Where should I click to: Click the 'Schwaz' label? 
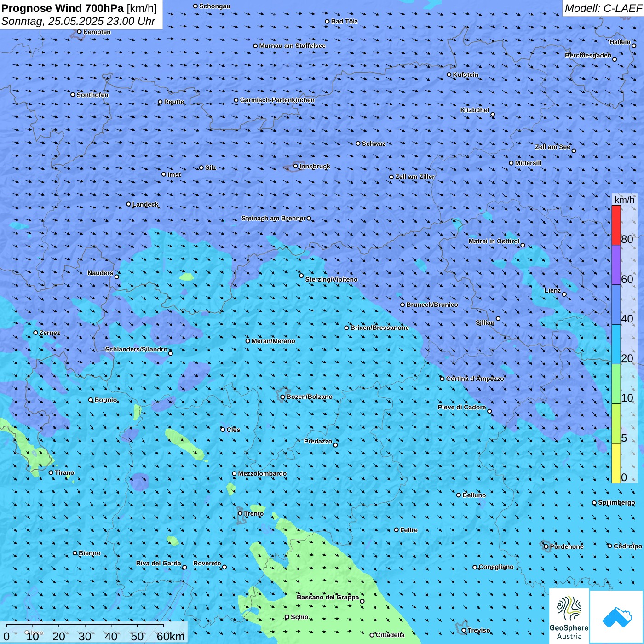pos(374,144)
